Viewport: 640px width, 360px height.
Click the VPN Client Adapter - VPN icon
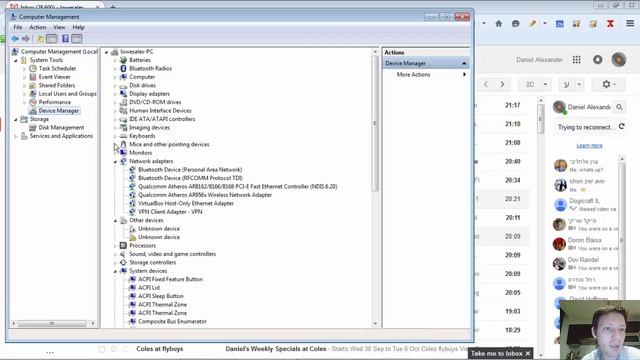pyautogui.click(x=132, y=212)
